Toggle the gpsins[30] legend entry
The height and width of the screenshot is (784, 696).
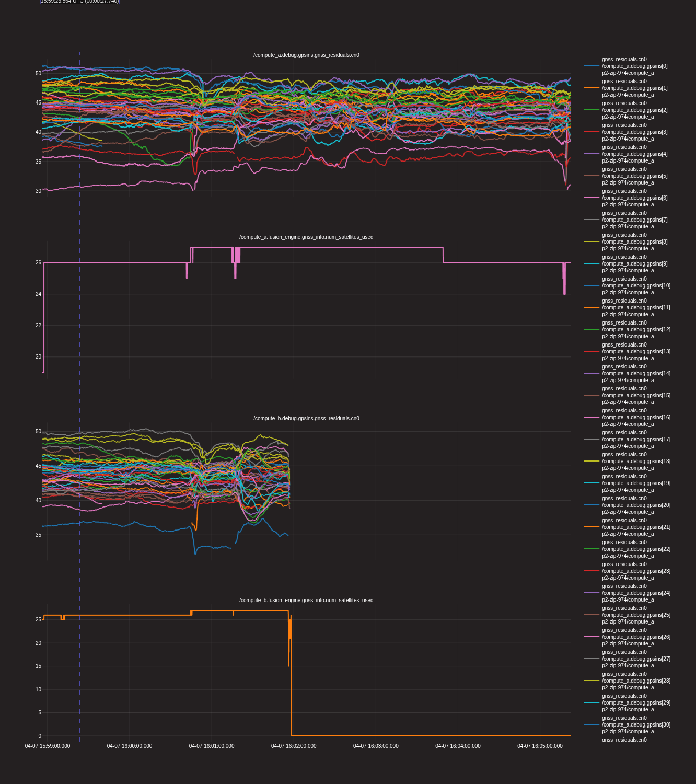627,725
